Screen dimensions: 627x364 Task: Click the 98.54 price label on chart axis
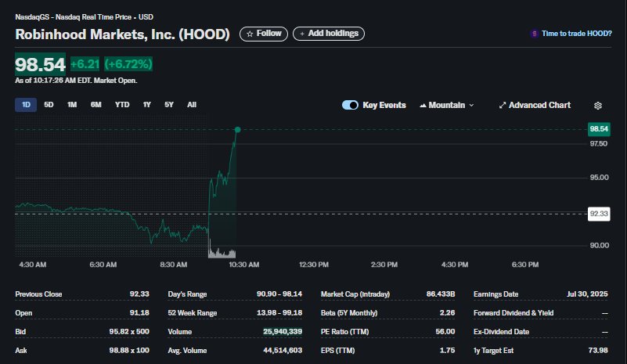[x=599, y=129]
